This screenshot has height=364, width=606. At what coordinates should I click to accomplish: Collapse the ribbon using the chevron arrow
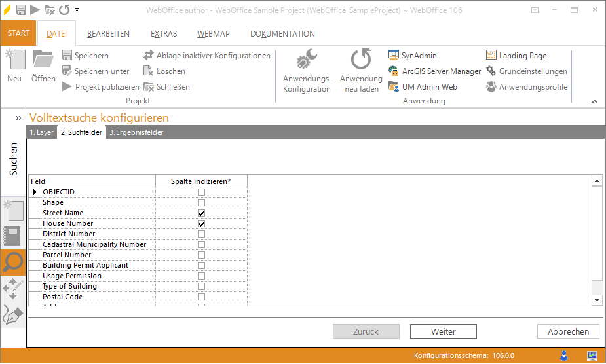click(594, 101)
